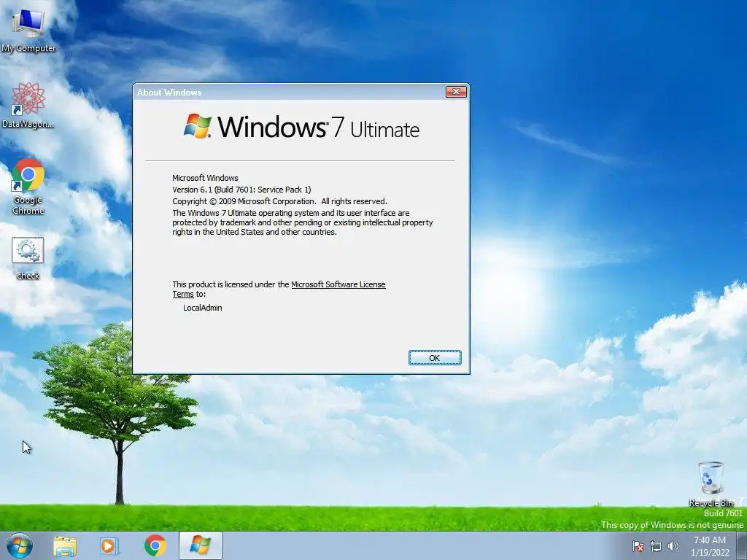Click the LocalAdmin licensee name

point(203,308)
